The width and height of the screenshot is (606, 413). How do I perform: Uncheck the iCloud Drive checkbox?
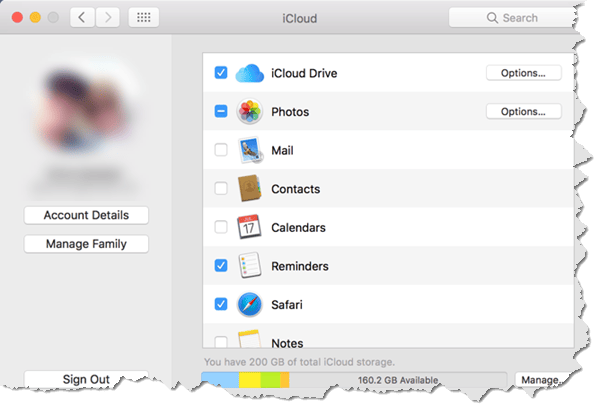tap(221, 73)
